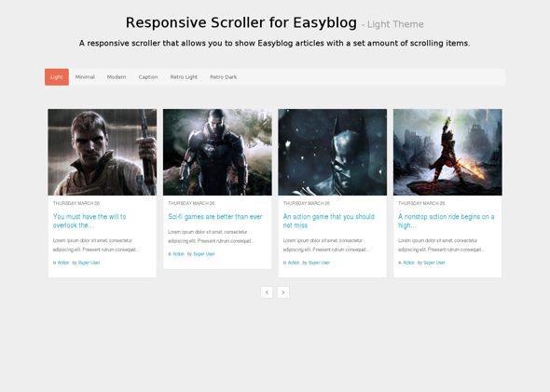Click the next arrow scroller button
The width and height of the screenshot is (550, 392).
tap(283, 292)
